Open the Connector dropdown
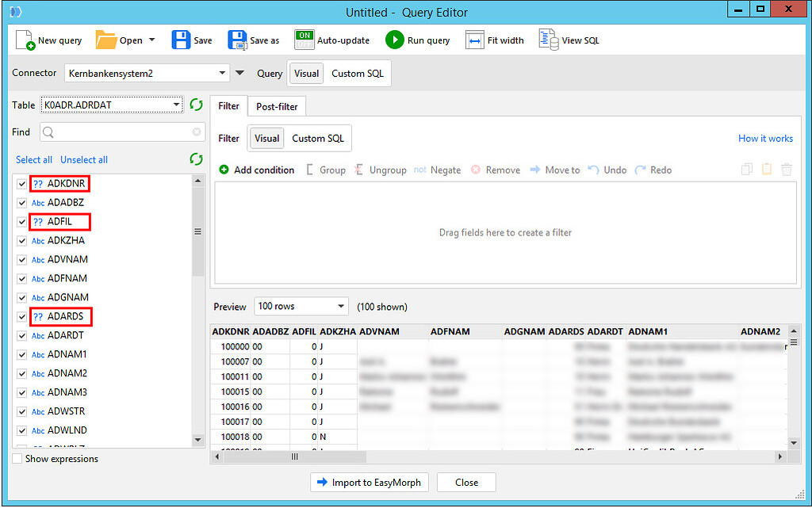This screenshot has width=812, height=508. (223, 72)
